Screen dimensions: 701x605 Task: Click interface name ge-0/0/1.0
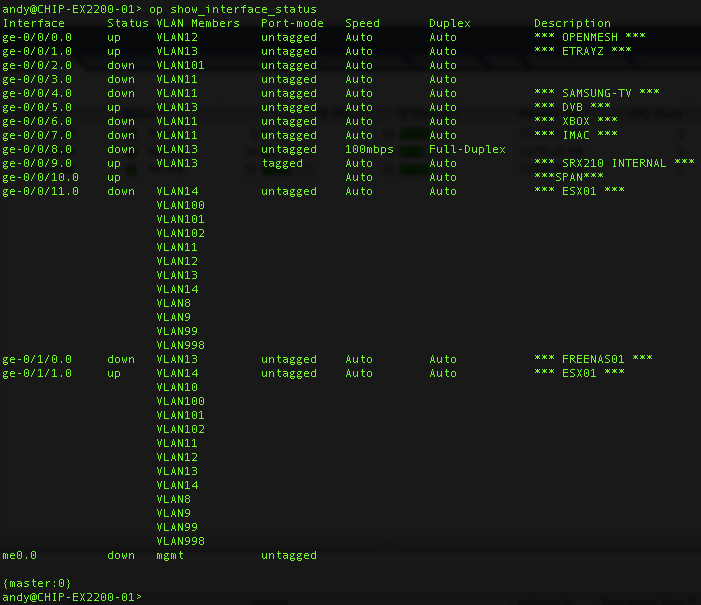[x=37, y=51]
